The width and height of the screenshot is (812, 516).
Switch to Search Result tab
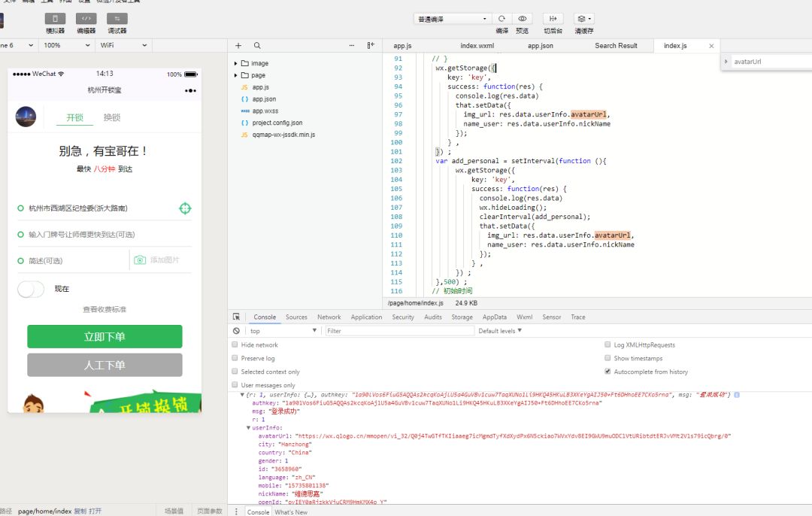tap(616, 46)
